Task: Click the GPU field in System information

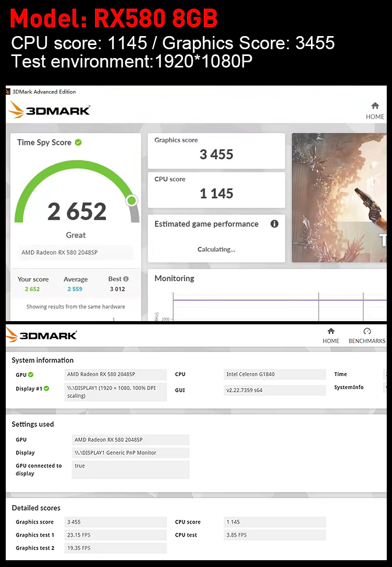Action: (x=116, y=375)
